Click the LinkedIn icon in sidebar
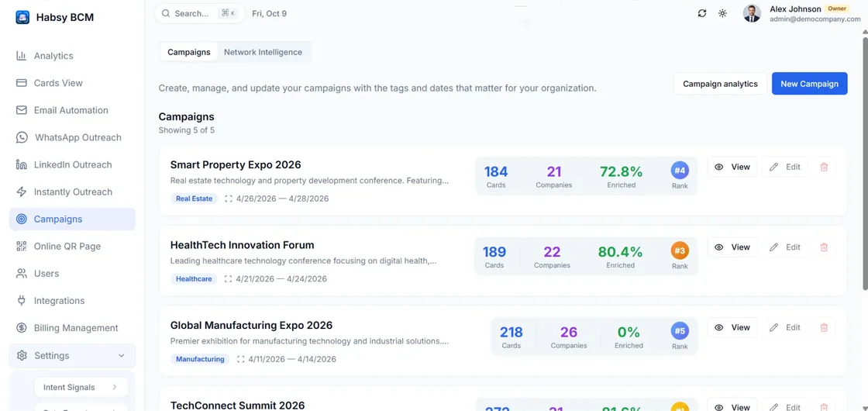868x411 pixels. pyautogui.click(x=22, y=164)
